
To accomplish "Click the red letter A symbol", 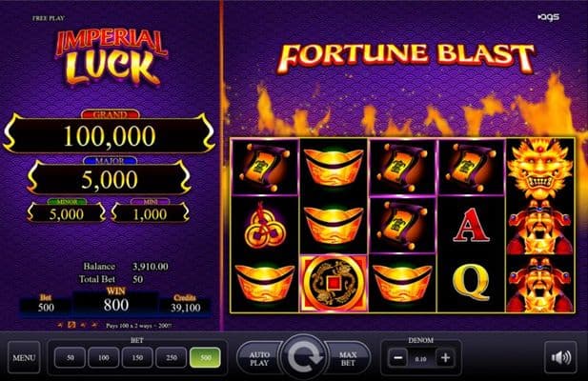I will pos(471,226).
